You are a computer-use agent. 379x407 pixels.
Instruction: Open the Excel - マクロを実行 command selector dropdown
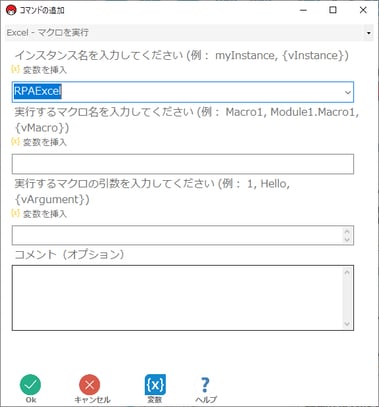pos(369,33)
